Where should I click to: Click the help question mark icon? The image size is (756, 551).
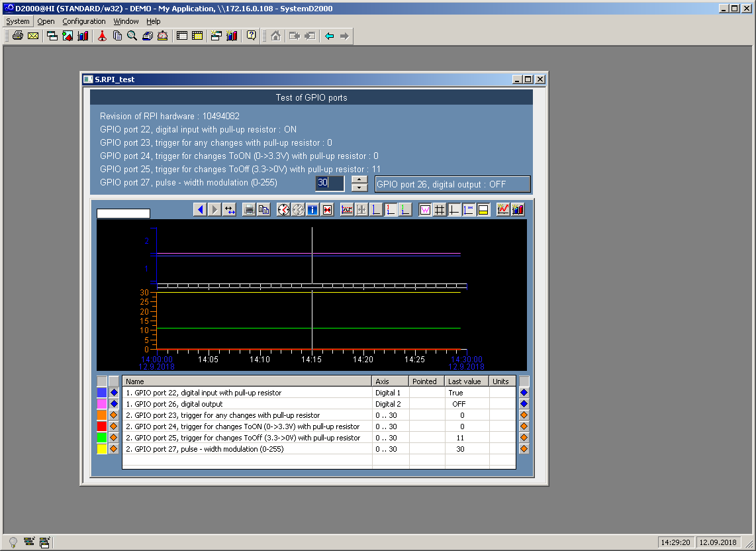[x=251, y=36]
